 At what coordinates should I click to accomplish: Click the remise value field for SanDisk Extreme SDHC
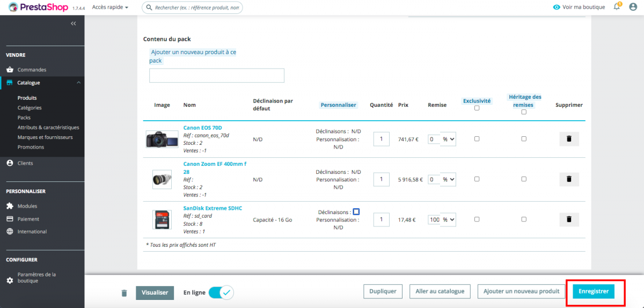pyautogui.click(x=434, y=220)
